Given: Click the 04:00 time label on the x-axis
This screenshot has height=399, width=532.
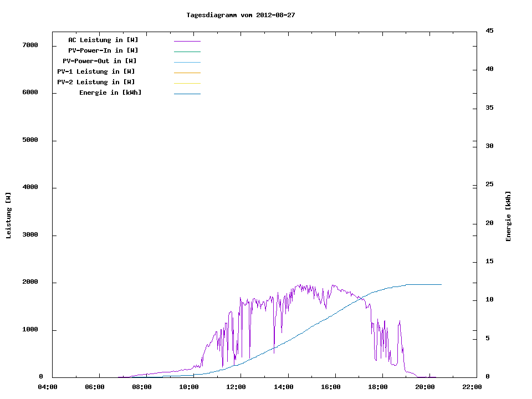Looking at the screenshot, I should point(48,387).
